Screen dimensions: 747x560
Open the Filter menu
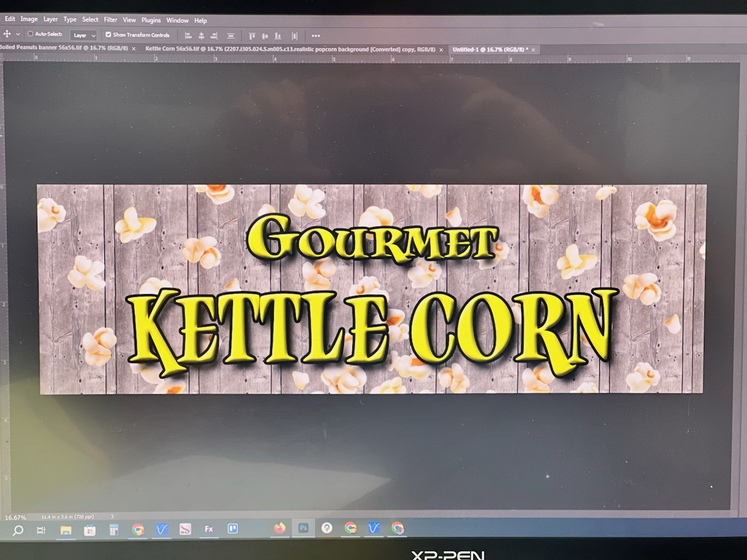point(110,19)
